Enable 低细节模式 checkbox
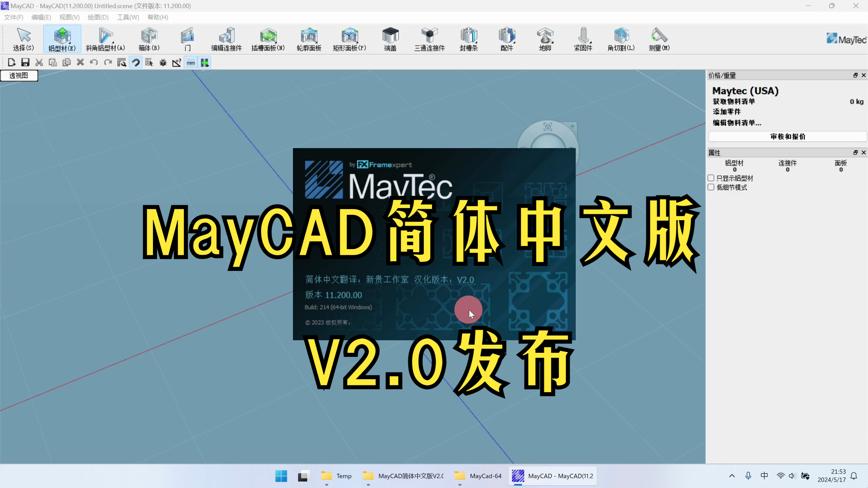Screen dimensions: 868x488 click(711, 187)
